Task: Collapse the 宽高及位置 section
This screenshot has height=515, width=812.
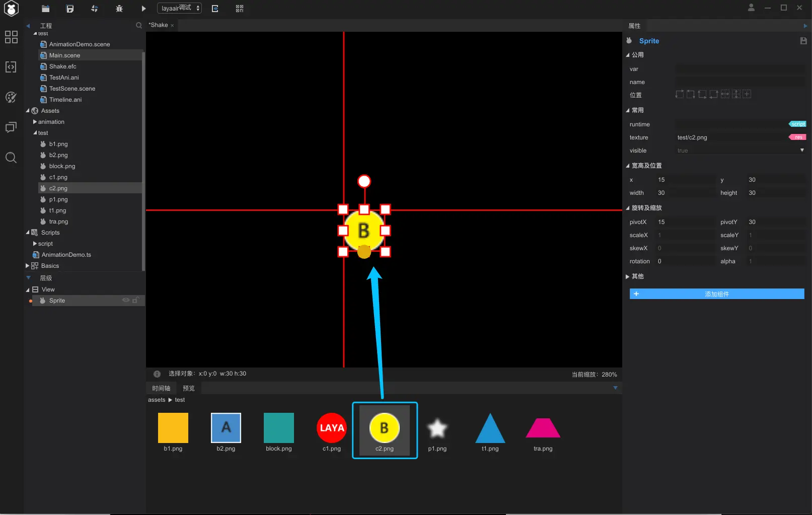Action: (628, 166)
